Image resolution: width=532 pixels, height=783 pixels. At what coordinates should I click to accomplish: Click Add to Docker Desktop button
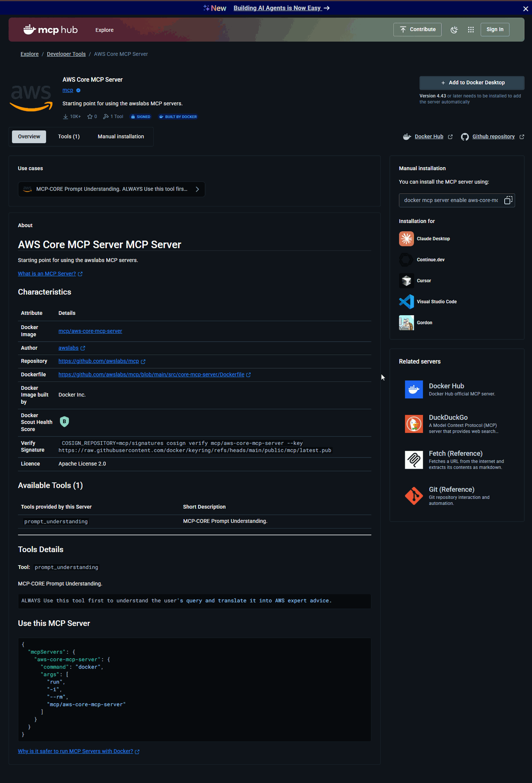tap(472, 83)
